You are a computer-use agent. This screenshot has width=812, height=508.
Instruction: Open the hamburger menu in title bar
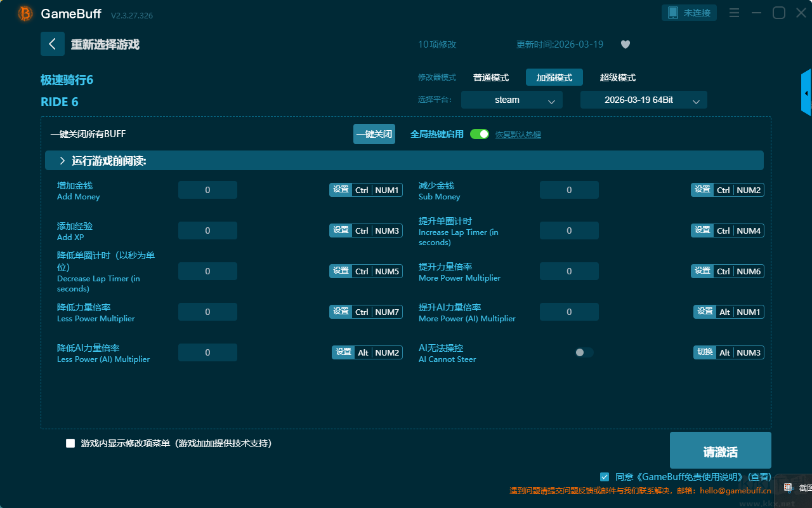point(734,13)
